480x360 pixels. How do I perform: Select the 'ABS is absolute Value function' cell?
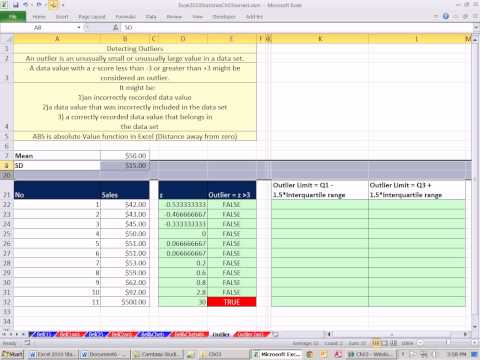135,136
